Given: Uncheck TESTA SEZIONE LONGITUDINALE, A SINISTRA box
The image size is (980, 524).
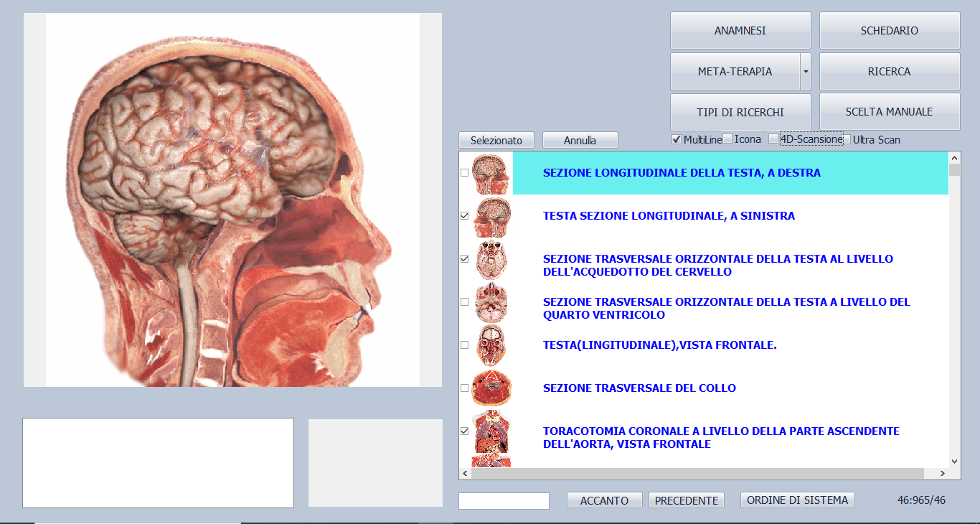Looking at the screenshot, I should click(464, 215).
